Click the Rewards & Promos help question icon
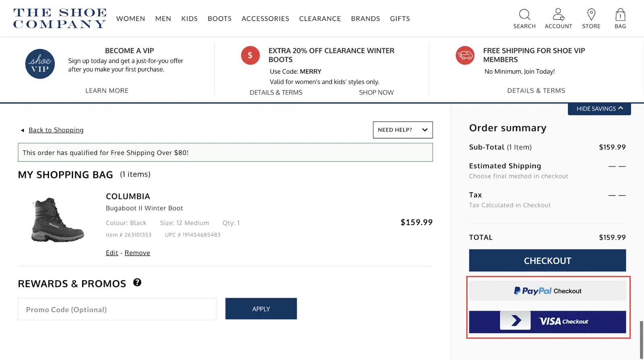Viewport: 644px width, 360px height. (x=137, y=282)
